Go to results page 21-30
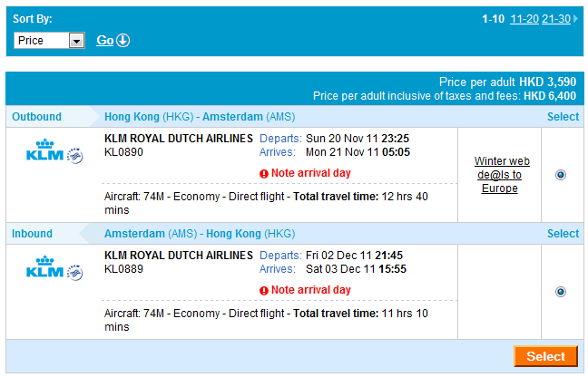Screen dimensions: 588x377 555,18
